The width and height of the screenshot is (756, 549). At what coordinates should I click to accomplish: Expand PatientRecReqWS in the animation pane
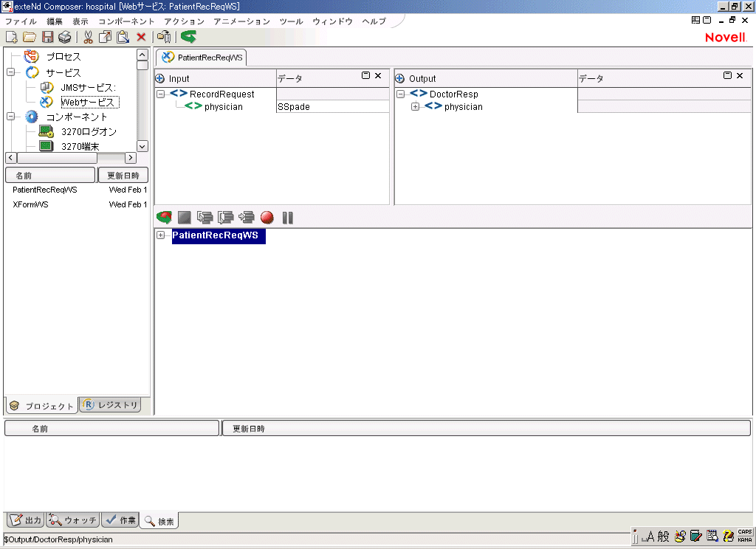point(161,236)
